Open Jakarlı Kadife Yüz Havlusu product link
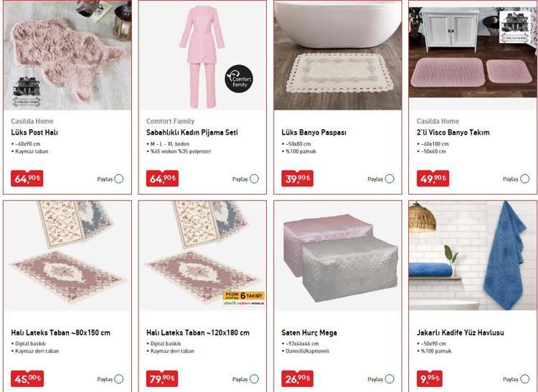The image size is (538, 392). pyautogui.click(x=461, y=333)
